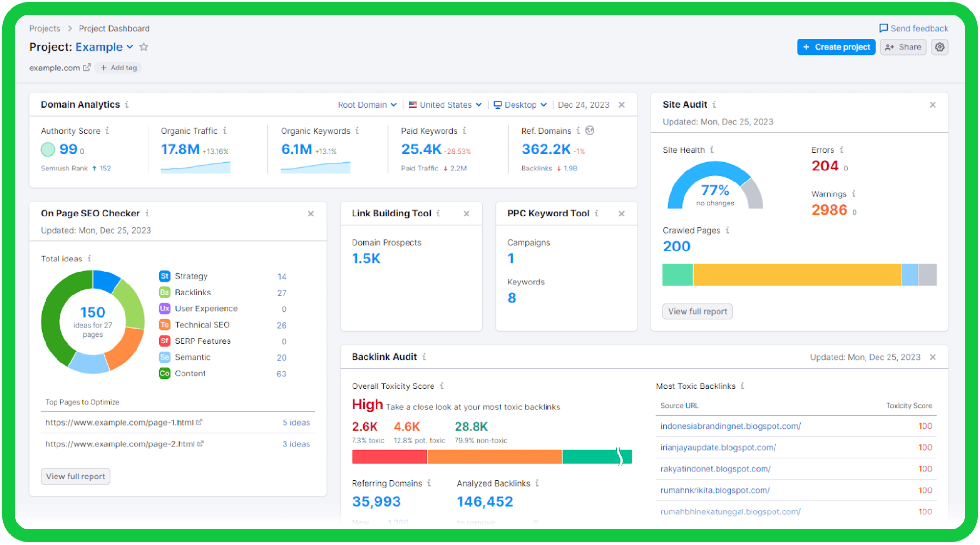The image size is (980, 545).
Task: Open Domain Analytics info icon
Action: [x=127, y=104]
